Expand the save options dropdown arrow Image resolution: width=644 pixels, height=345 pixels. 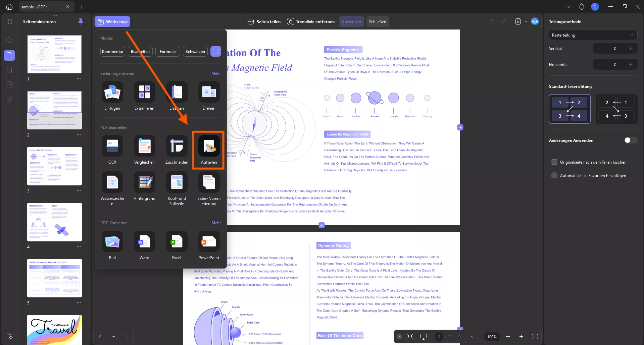click(526, 21)
